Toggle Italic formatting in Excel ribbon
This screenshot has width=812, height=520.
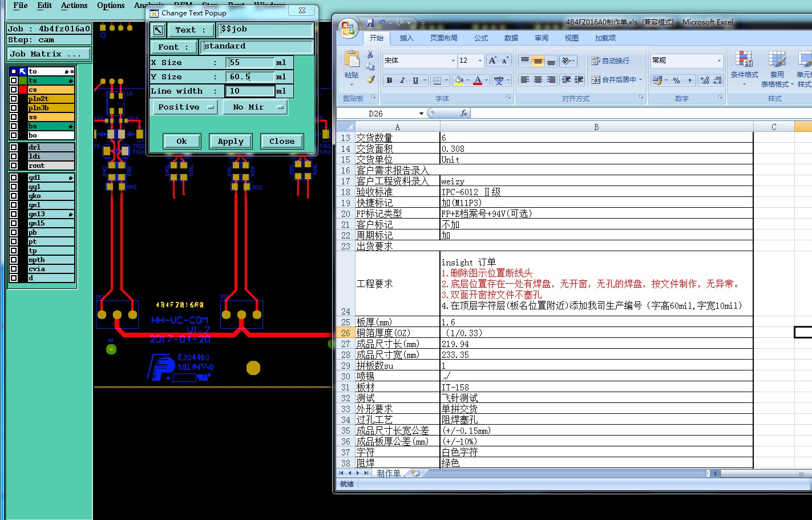tap(402, 80)
